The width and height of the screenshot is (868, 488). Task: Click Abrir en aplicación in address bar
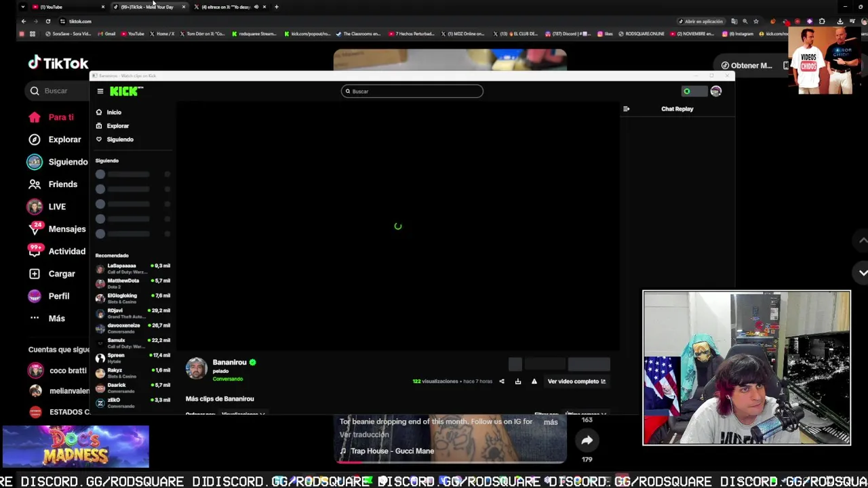coord(701,21)
